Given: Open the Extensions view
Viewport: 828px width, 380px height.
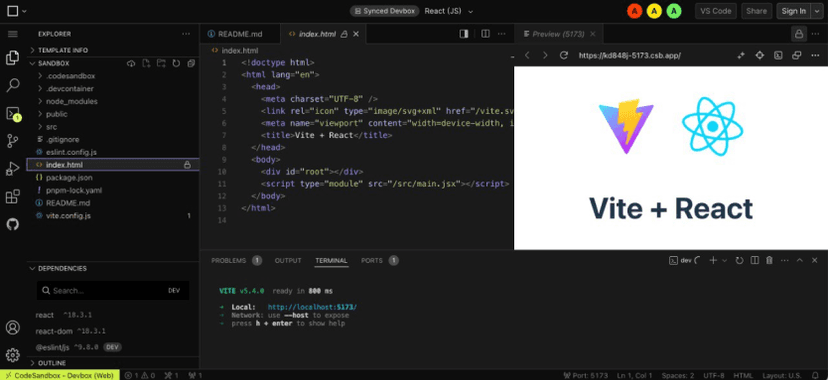Looking at the screenshot, I should pyautogui.click(x=13, y=197).
